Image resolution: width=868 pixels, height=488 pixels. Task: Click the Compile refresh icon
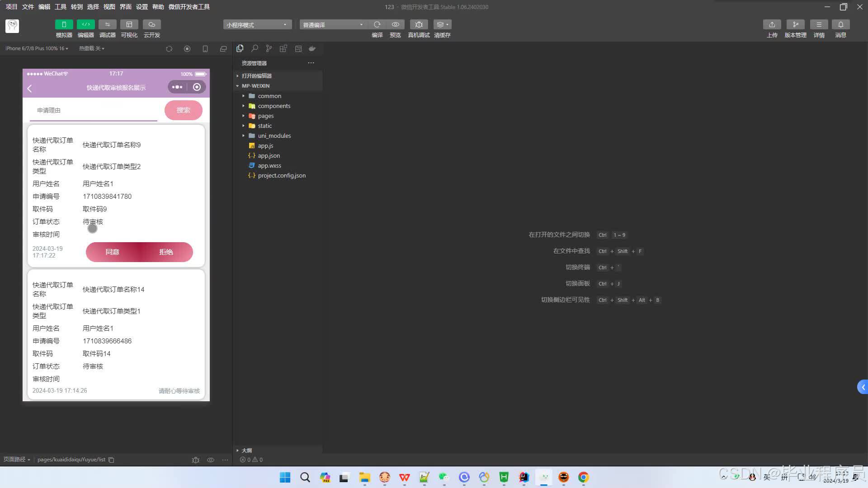click(377, 24)
